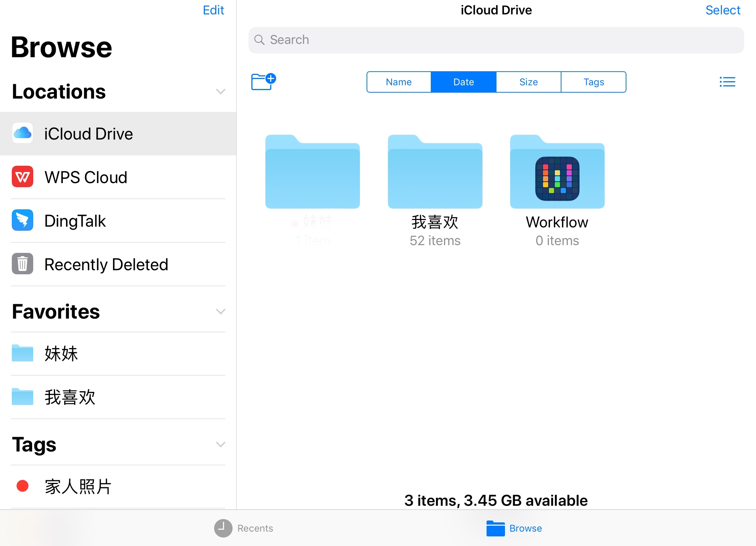Click the Search field

[x=496, y=40]
